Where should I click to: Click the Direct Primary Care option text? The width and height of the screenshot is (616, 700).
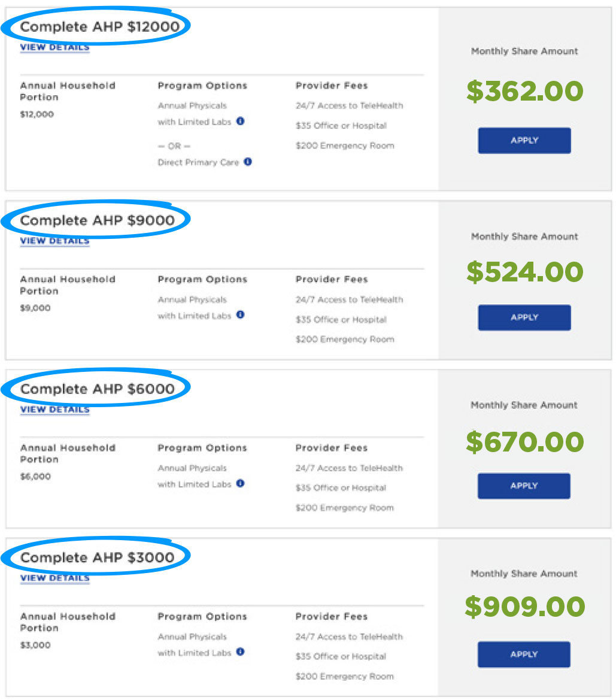tap(198, 162)
